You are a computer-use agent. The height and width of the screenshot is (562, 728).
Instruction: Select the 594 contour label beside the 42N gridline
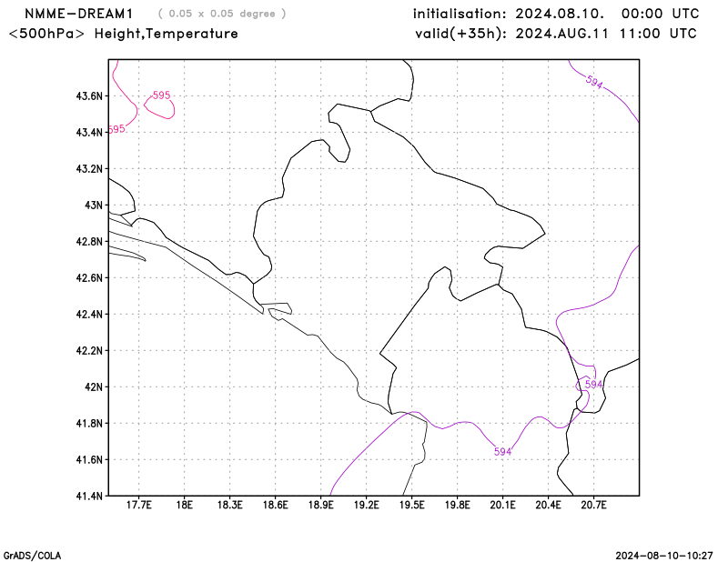pyautogui.click(x=594, y=385)
